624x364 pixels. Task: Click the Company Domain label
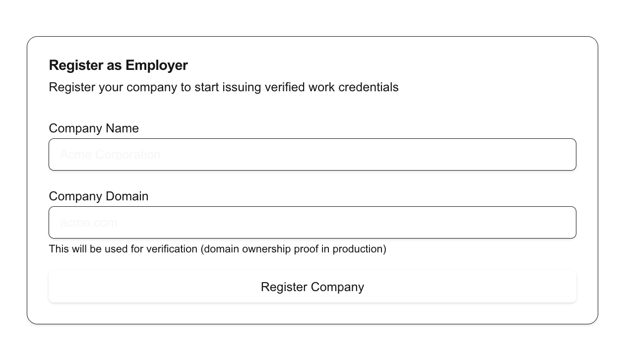tap(98, 196)
